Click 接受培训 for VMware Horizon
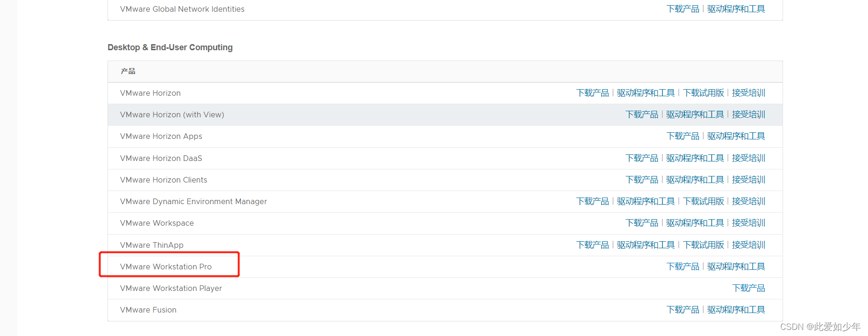 pos(748,93)
